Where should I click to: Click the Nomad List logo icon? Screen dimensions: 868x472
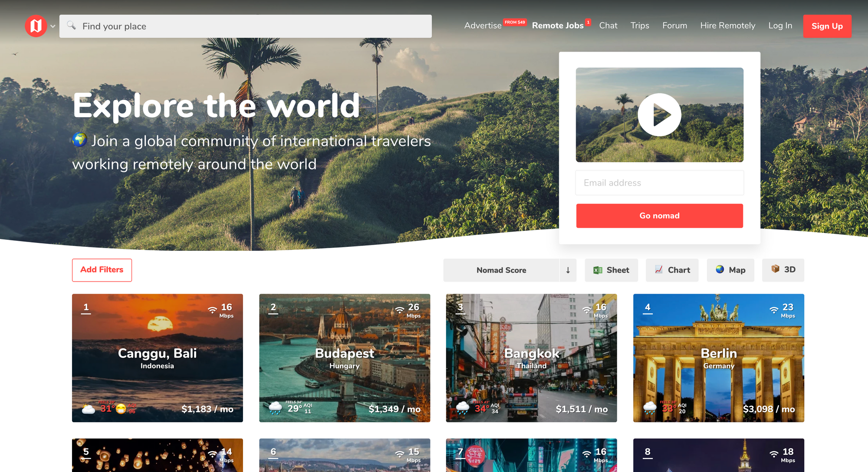click(x=36, y=26)
